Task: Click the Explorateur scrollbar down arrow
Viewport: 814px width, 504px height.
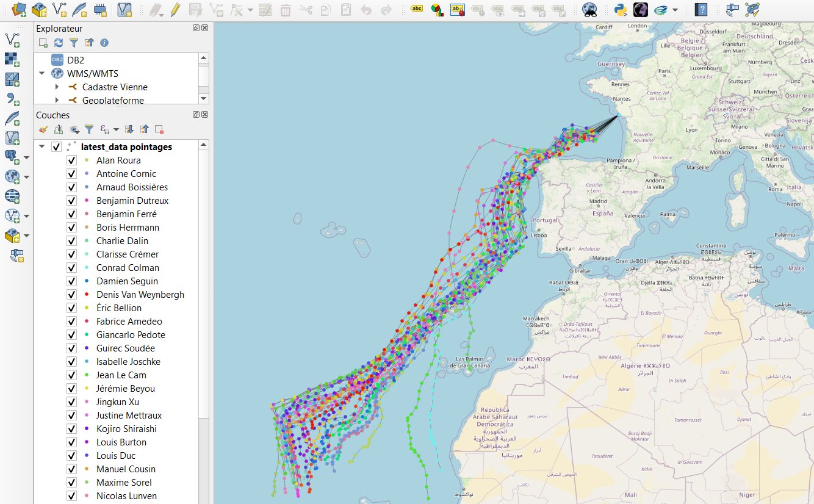Action: coord(204,99)
